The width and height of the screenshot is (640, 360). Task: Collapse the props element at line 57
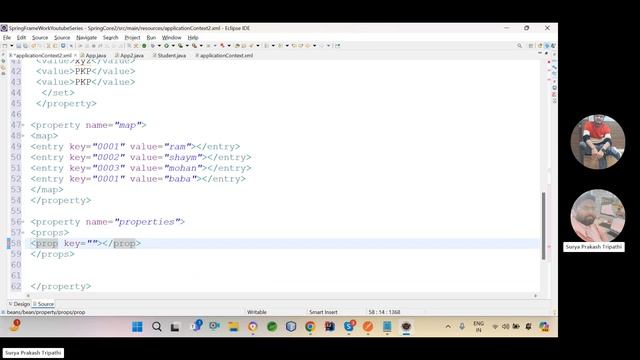pos(23,233)
